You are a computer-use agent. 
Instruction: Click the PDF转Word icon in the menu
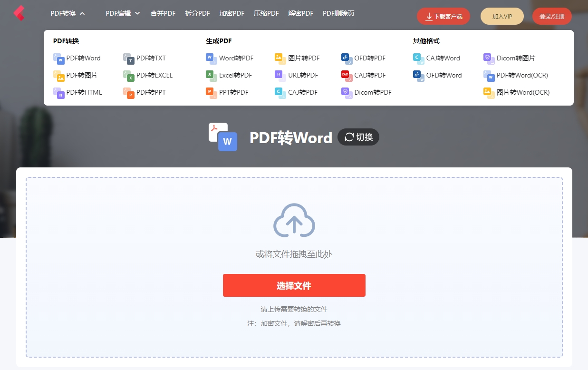(58, 58)
